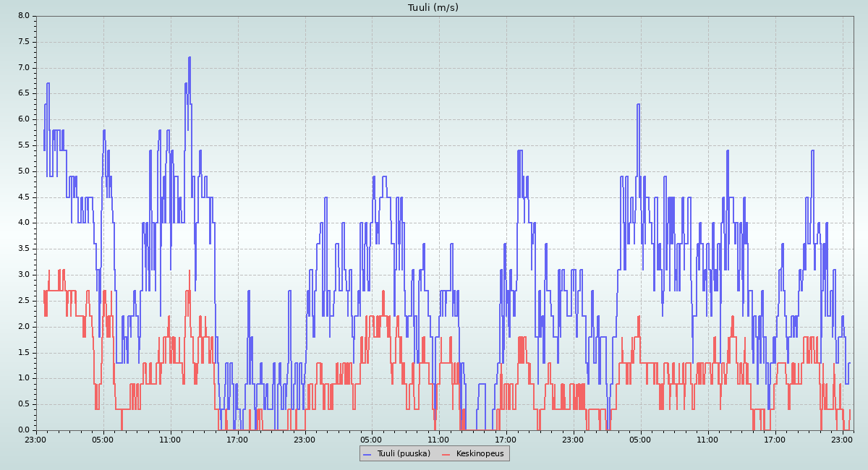Click the 7.5 y-axis tick label
The height and width of the screenshot is (470, 868).
[x=23, y=42]
